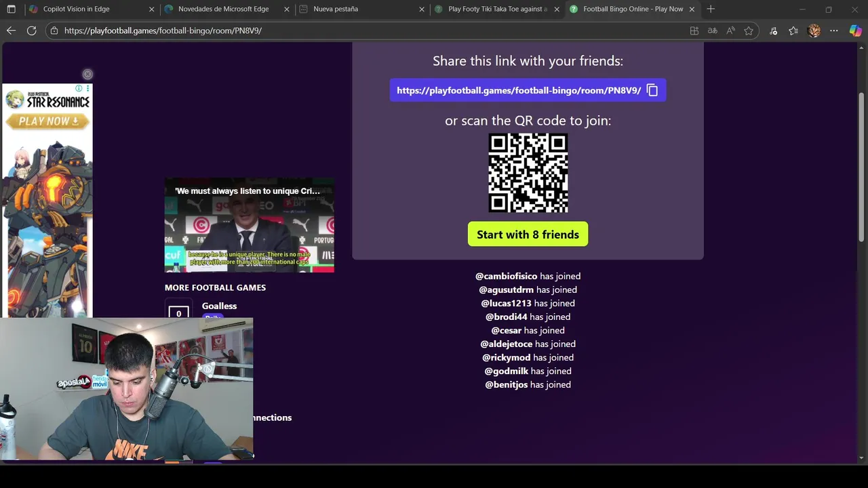Click 'or scan the QR code to join' text

click(x=528, y=121)
